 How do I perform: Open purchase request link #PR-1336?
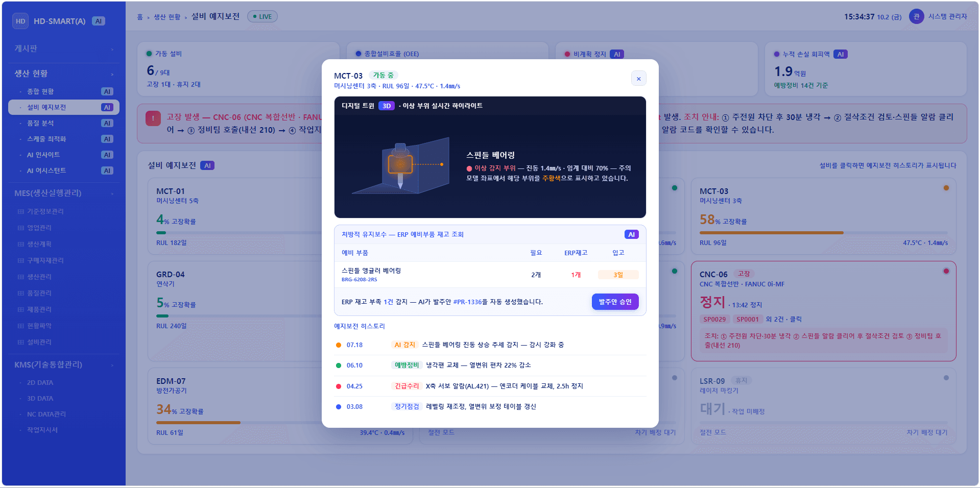[x=467, y=302]
